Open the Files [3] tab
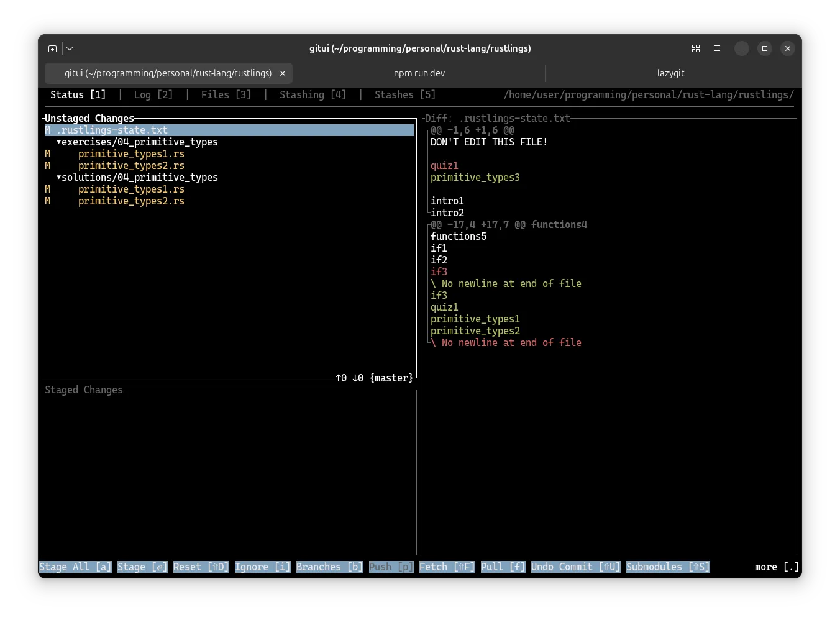840x620 pixels. click(x=226, y=94)
